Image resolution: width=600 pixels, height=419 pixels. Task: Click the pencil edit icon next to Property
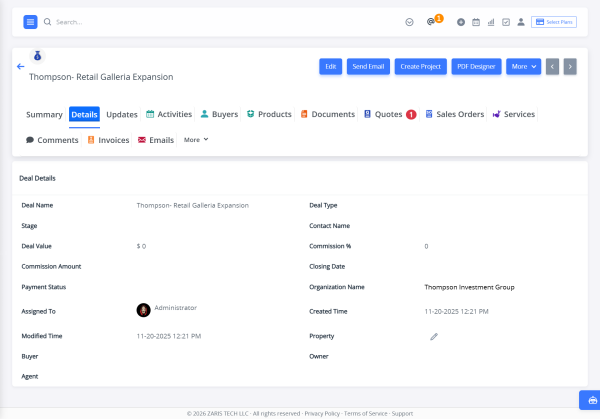click(434, 337)
